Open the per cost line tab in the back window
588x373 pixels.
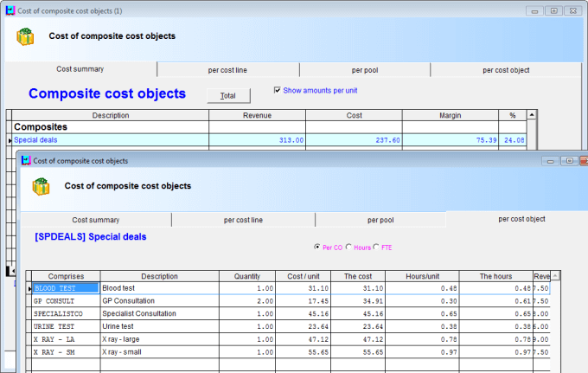(x=228, y=70)
